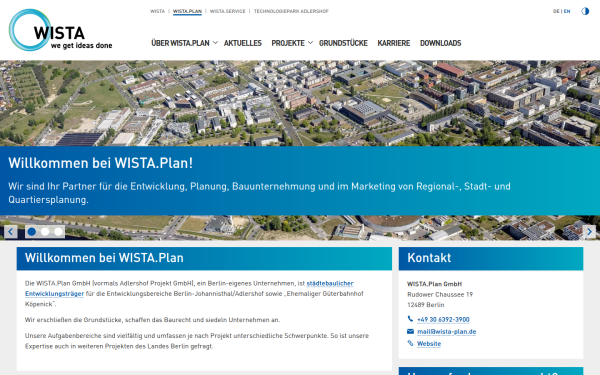Select the third slider dot
600x375 pixels.
click(58, 232)
